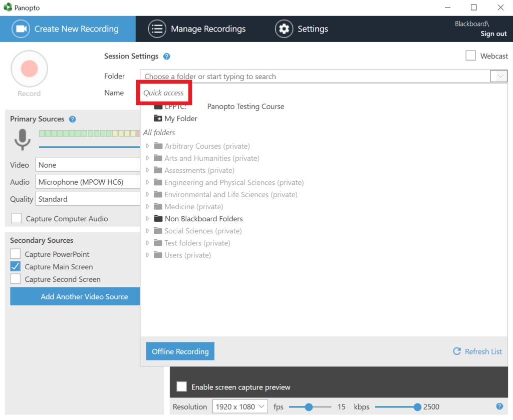
Task: Click the Medicine folder icon
Action: coord(158,206)
